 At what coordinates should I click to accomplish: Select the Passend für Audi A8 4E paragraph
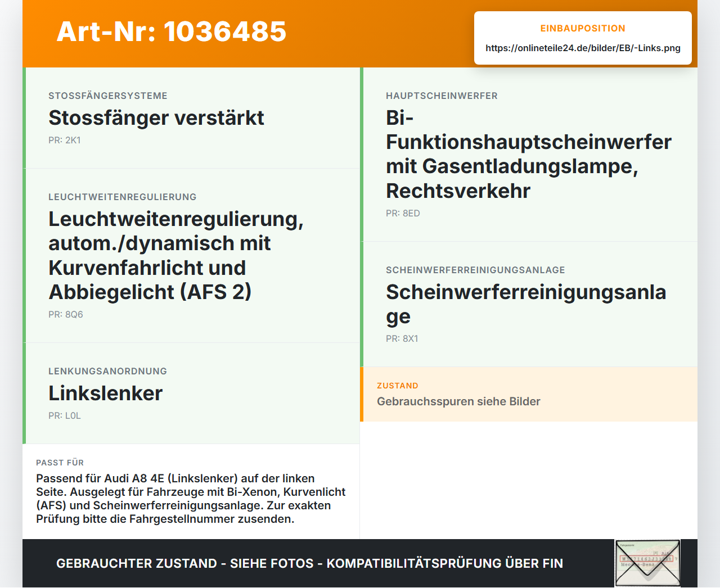pos(191,499)
